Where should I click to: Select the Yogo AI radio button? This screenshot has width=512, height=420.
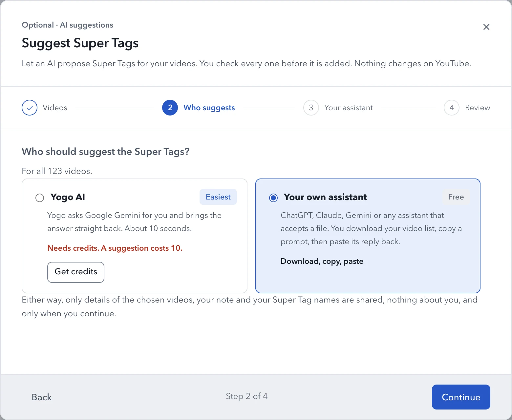coord(40,198)
